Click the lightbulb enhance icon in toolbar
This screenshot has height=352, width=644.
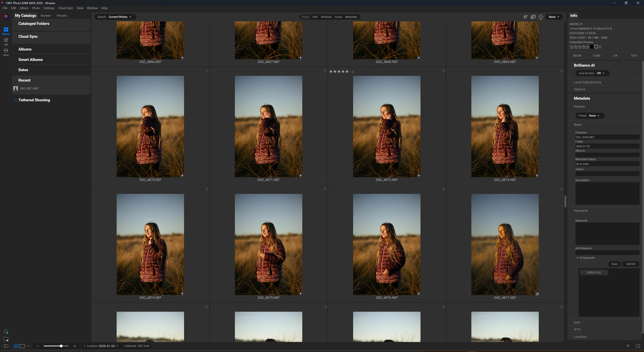pyautogui.click(x=541, y=17)
